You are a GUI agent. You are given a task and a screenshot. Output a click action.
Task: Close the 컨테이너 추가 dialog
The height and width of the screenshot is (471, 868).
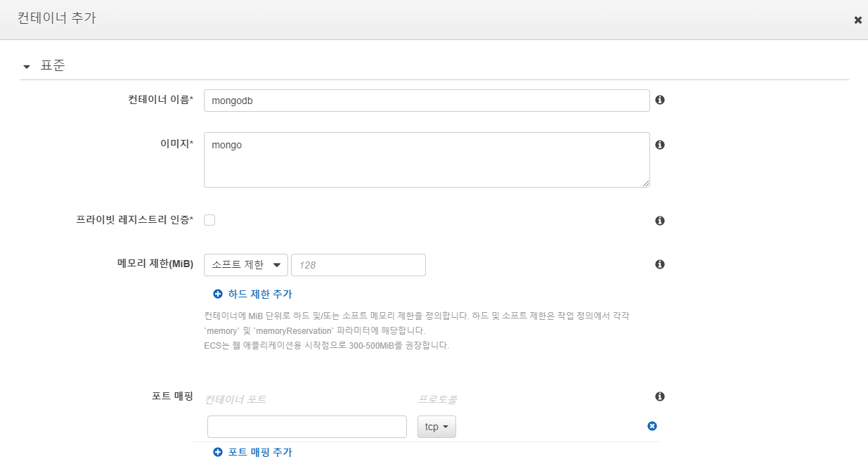click(x=857, y=20)
